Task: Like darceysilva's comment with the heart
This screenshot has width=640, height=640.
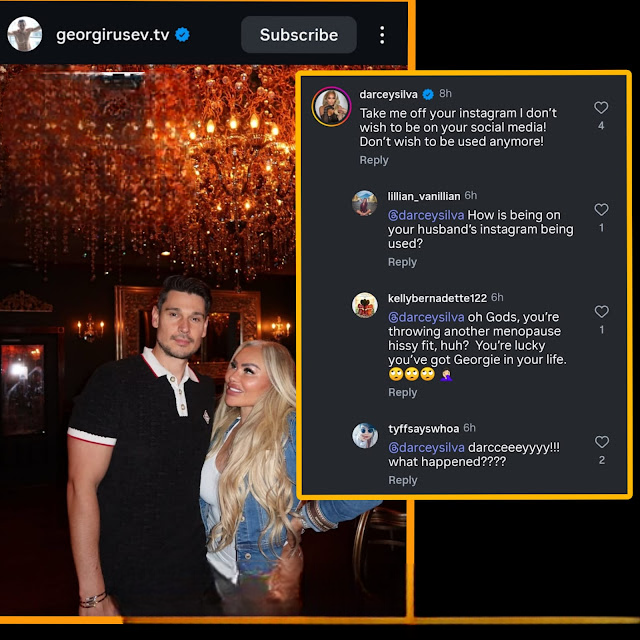Action: pyautogui.click(x=601, y=108)
